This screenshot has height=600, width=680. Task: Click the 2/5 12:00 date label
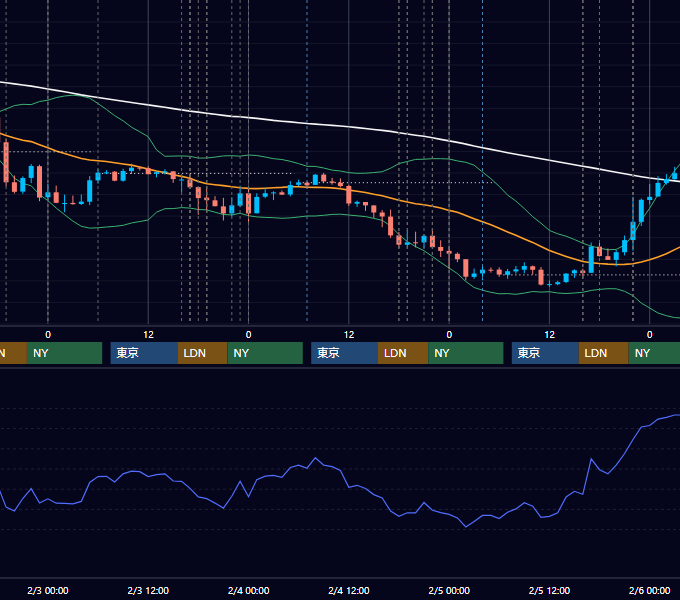coord(549,590)
